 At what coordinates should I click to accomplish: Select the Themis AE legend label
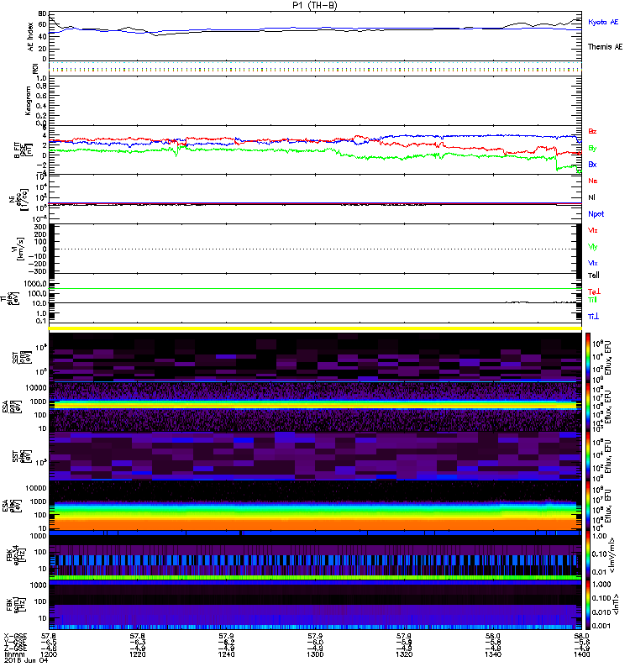pyautogui.click(x=605, y=47)
